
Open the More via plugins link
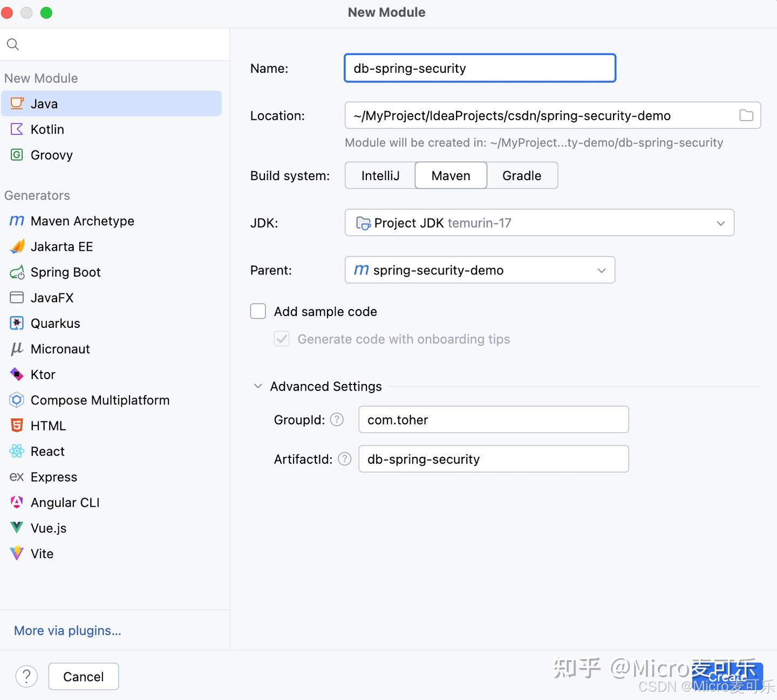(x=67, y=630)
